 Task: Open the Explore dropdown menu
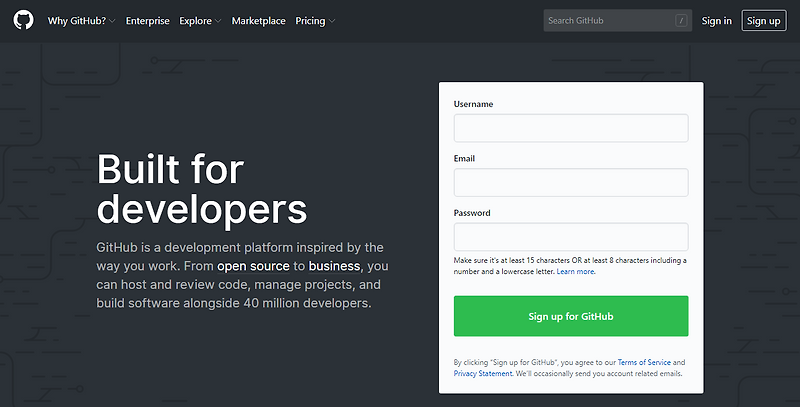pyautogui.click(x=200, y=21)
